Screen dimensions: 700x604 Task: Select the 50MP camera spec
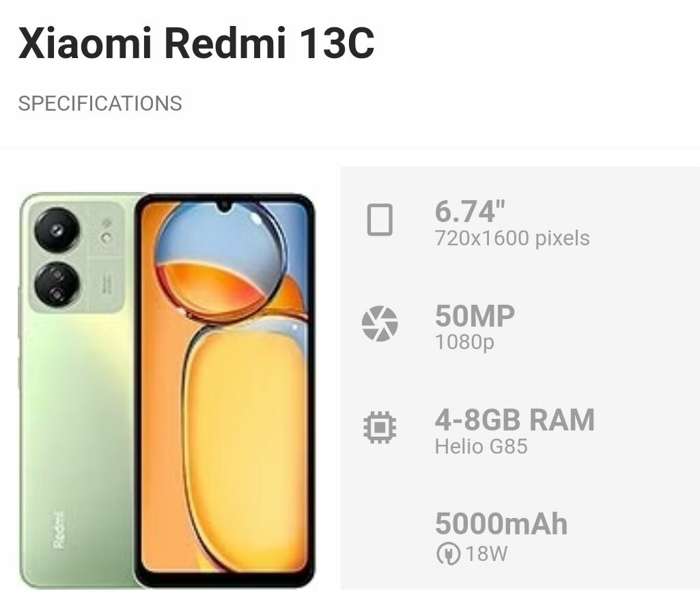475,316
